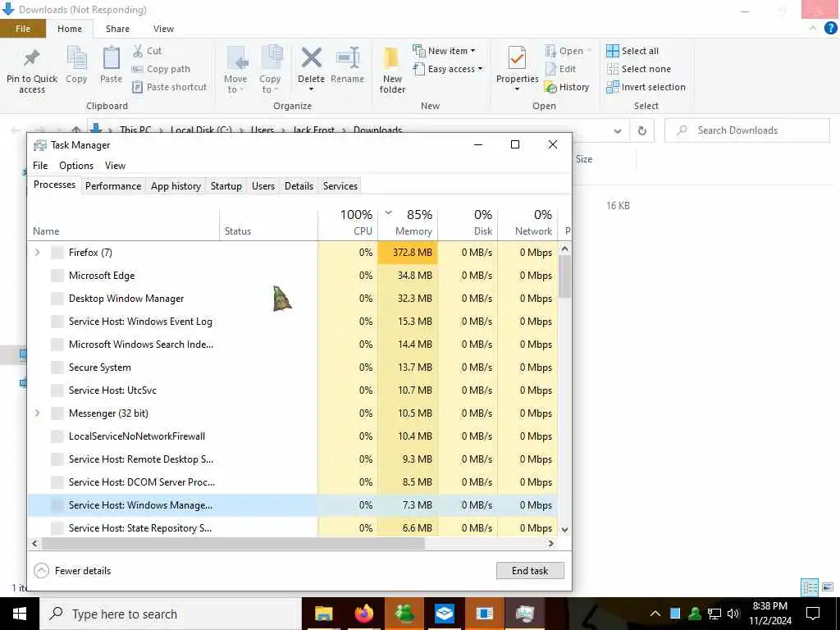Screen dimensions: 840x630
Task: Open the Explorer Share ribbon tab
Action: point(117,29)
